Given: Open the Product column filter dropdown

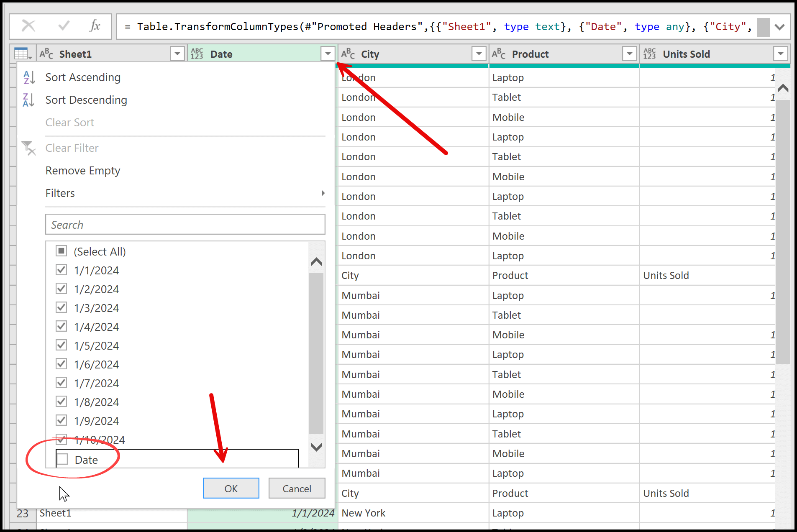Looking at the screenshot, I should pyautogui.click(x=630, y=54).
